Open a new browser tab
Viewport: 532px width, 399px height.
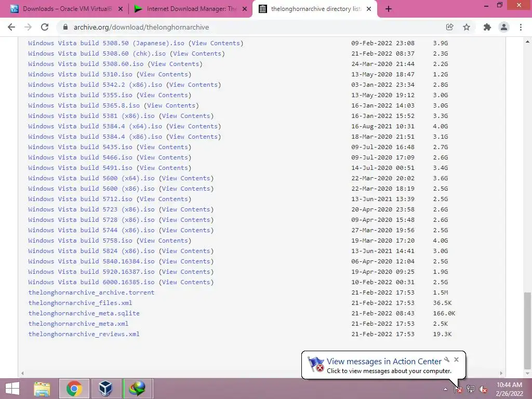389,9
